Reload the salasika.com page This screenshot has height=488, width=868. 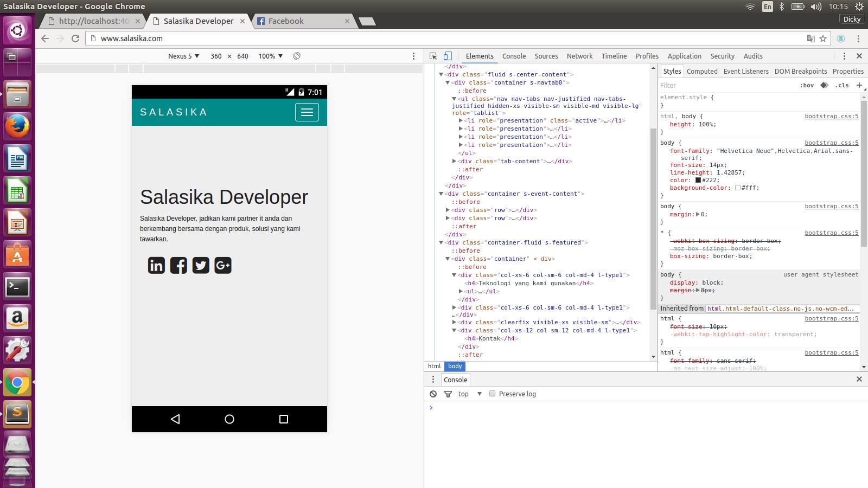pyautogui.click(x=75, y=38)
